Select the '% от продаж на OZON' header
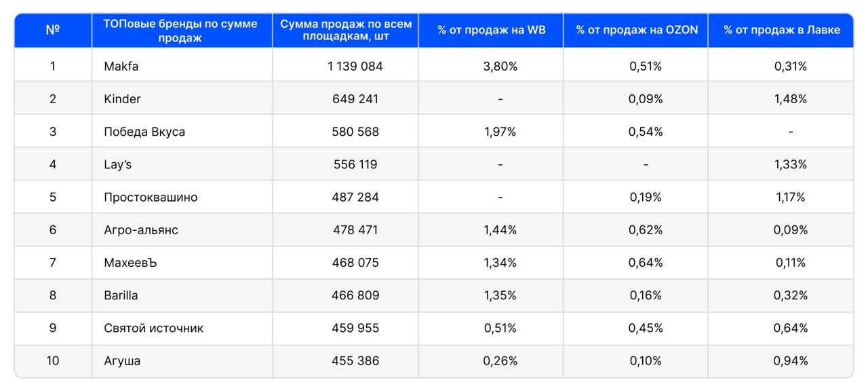 tap(636, 30)
